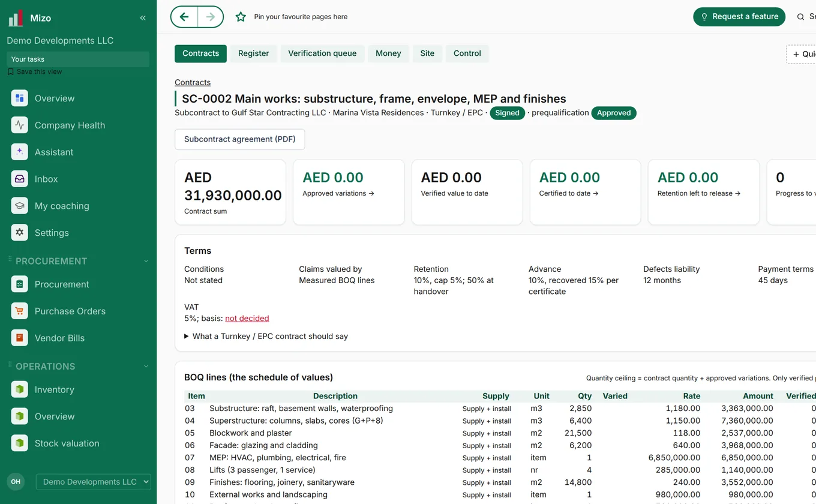Open the Procurement module
This screenshot has width=816, height=504.
coord(62,284)
